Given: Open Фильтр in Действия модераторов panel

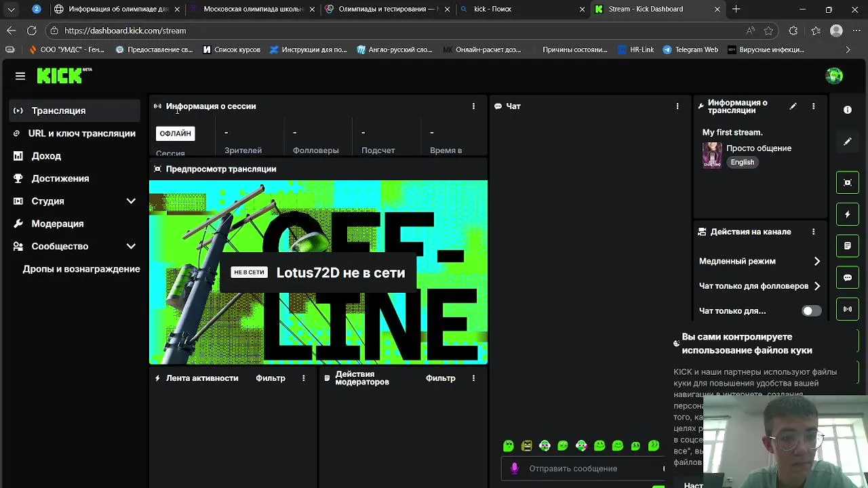Looking at the screenshot, I should [441, 378].
